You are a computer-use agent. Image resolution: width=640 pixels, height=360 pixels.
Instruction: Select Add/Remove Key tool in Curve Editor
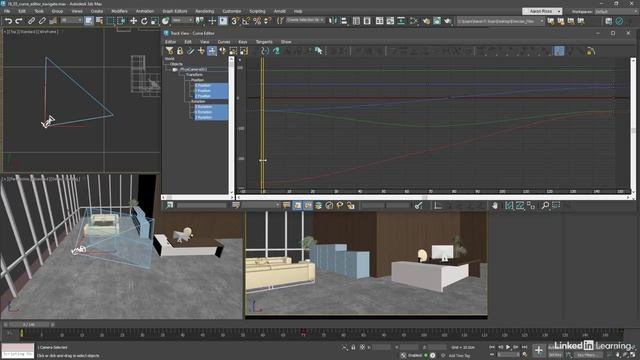tap(201, 51)
